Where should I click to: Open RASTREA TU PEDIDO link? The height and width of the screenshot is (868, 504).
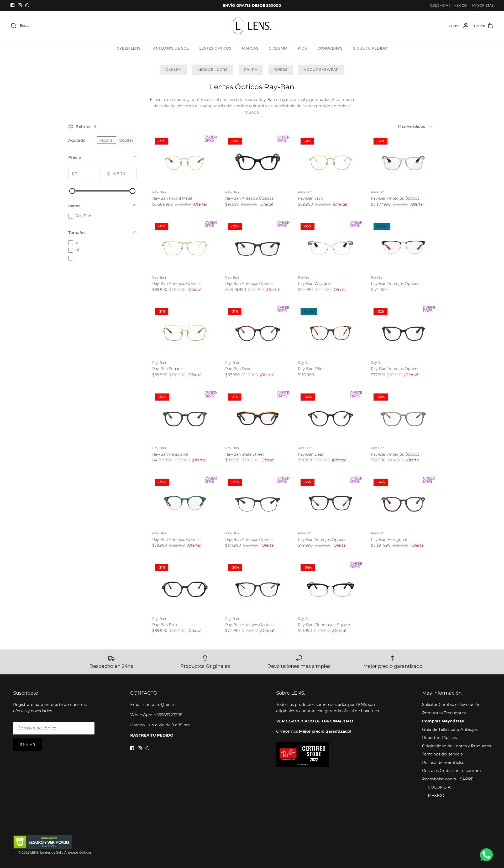pos(152,735)
